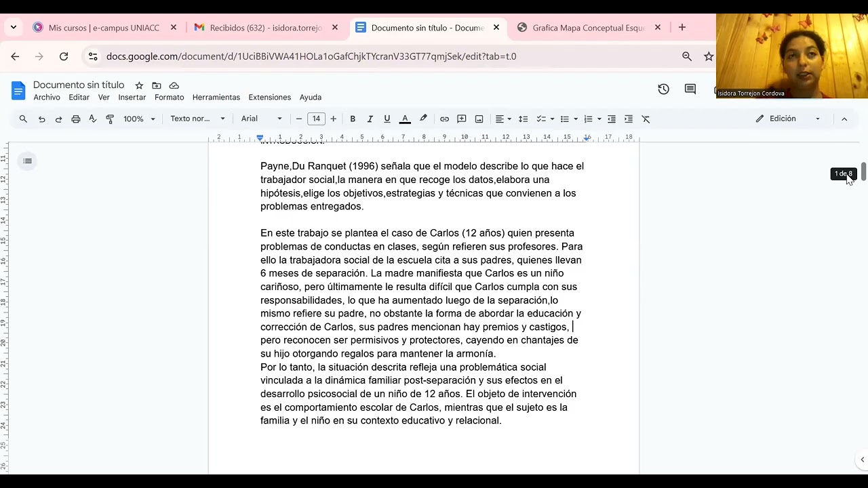Open the Formato menu
This screenshot has height=488, width=868.
[x=170, y=98]
